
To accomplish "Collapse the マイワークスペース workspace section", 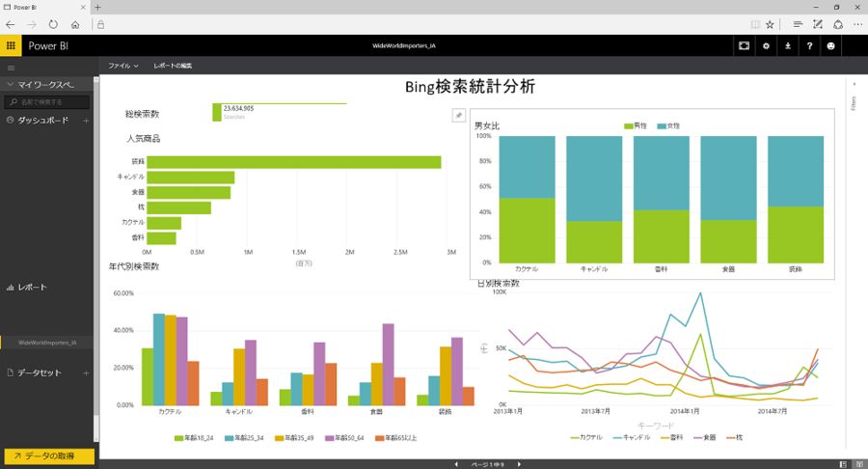I will pyautogui.click(x=10, y=85).
